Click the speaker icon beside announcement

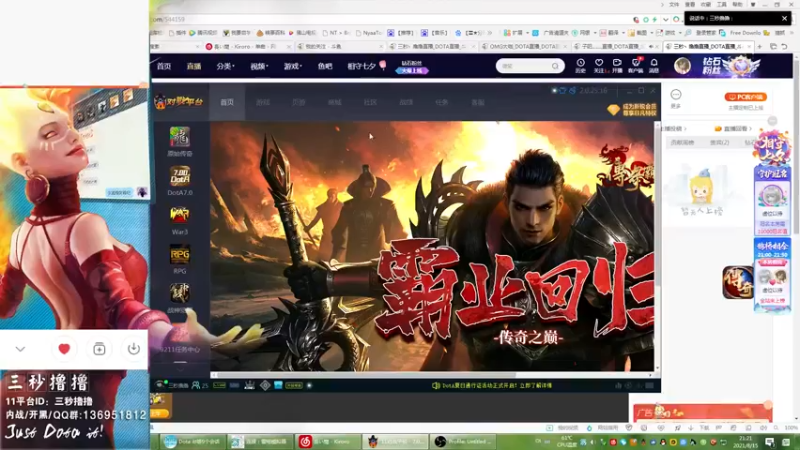pyautogui.click(x=436, y=386)
